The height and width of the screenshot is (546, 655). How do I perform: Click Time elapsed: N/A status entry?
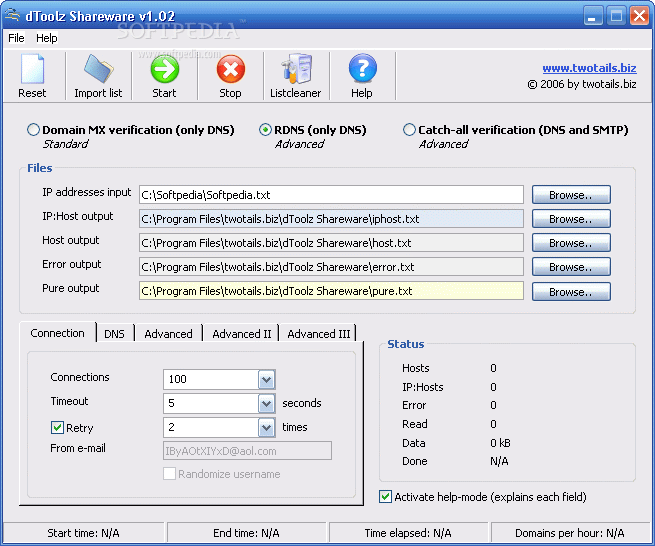click(408, 533)
